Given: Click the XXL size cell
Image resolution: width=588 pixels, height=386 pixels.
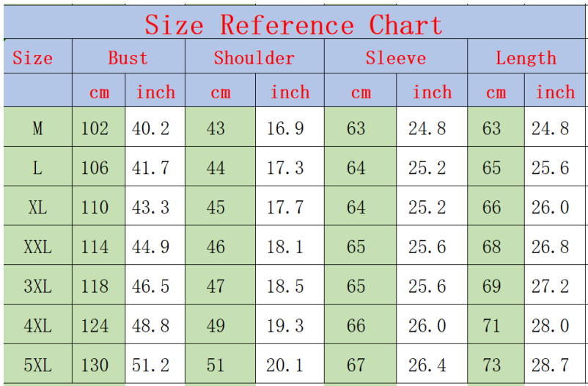Looking at the screenshot, I should pos(37,247).
